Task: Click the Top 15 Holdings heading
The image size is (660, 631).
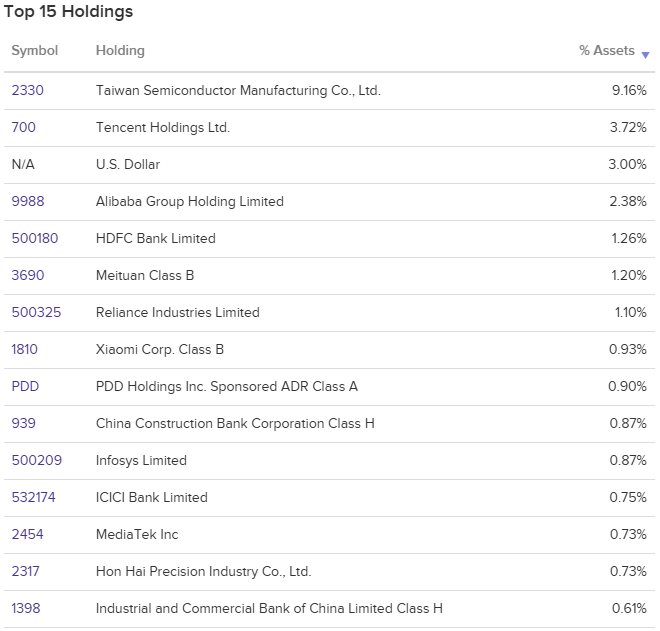Action: tap(68, 12)
